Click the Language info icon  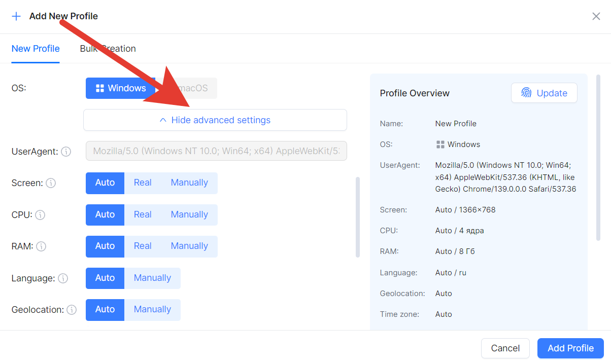62,278
